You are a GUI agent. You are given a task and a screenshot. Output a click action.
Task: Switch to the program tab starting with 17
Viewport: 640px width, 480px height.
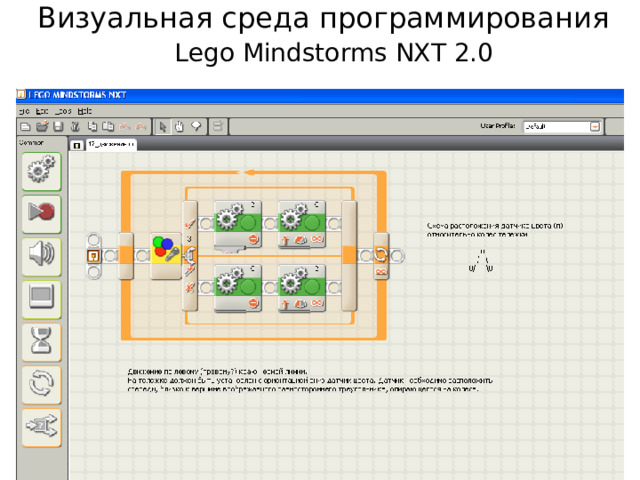pos(111,144)
